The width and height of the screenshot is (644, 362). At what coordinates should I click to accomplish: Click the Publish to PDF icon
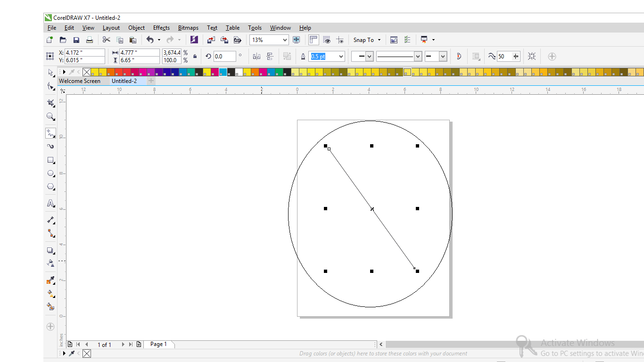point(238,40)
